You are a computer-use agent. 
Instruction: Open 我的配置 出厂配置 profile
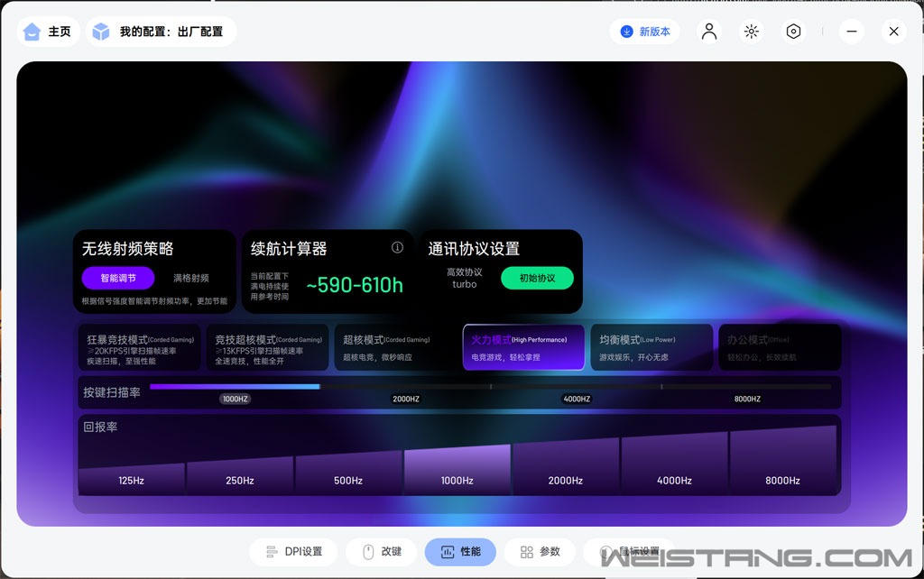[162, 32]
